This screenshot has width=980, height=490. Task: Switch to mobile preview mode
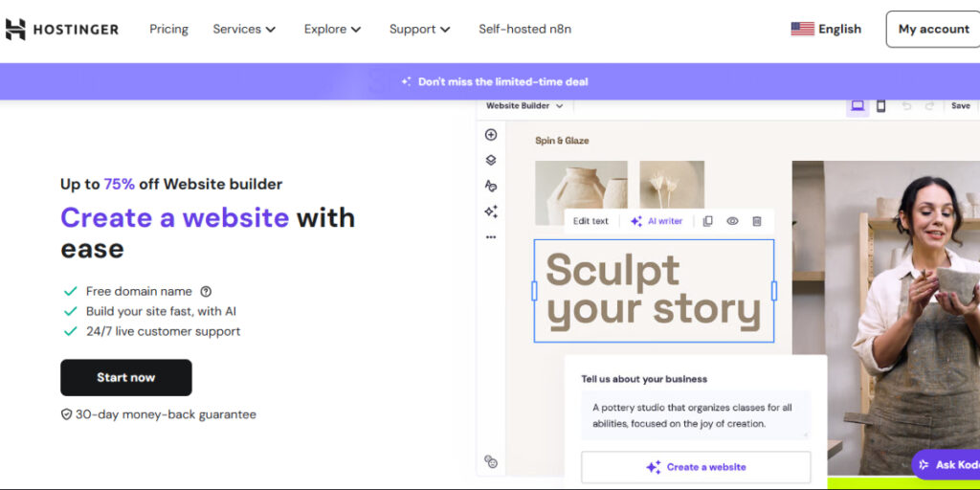(881, 105)
